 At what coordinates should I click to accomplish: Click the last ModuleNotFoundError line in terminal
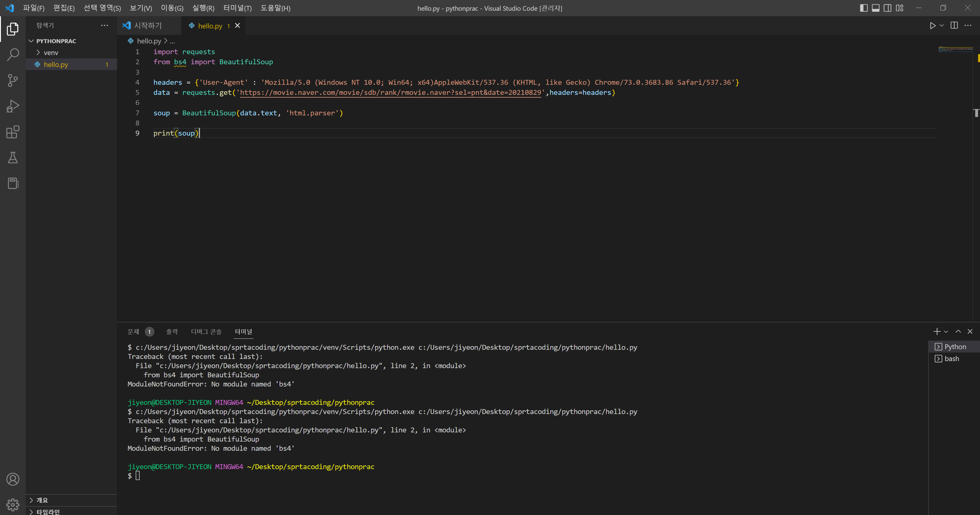(x=211, y=448)
